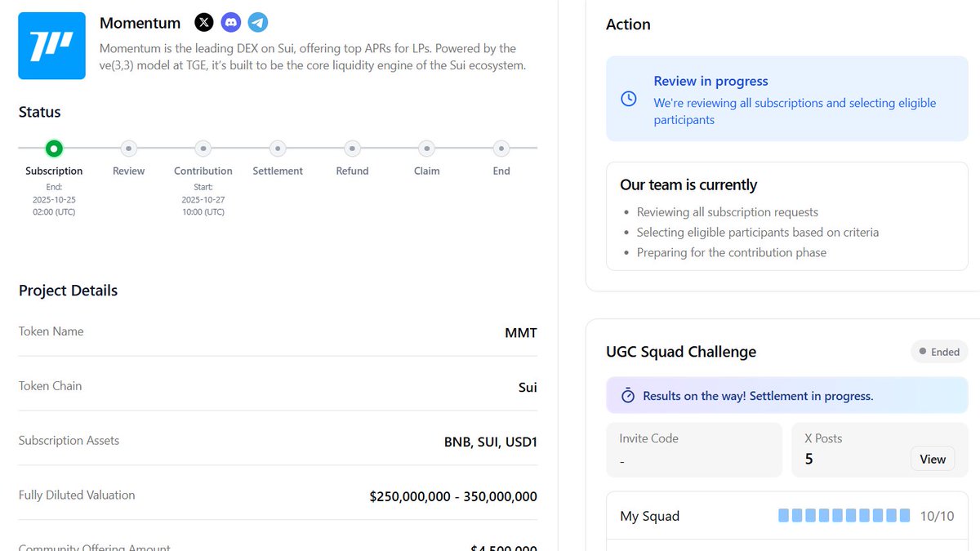980x551 pixels.
Task: Click the Subscription Assets label
Action: (x=69, y=441)
